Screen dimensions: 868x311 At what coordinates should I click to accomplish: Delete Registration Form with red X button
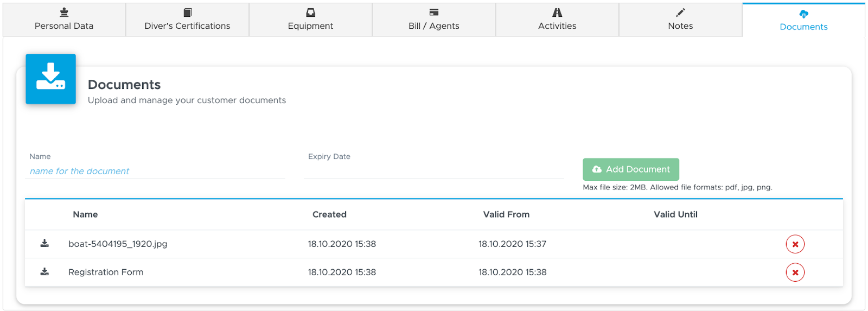click(795, 272)
